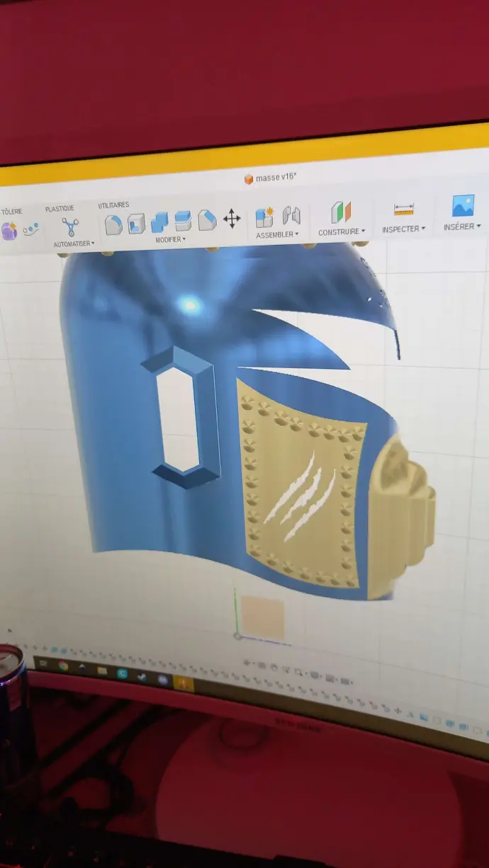The width and height of the screenshot is (489, 868).
Task: Select the Shell tool icon
Action: pyautogui.click(x=136, y=224)
